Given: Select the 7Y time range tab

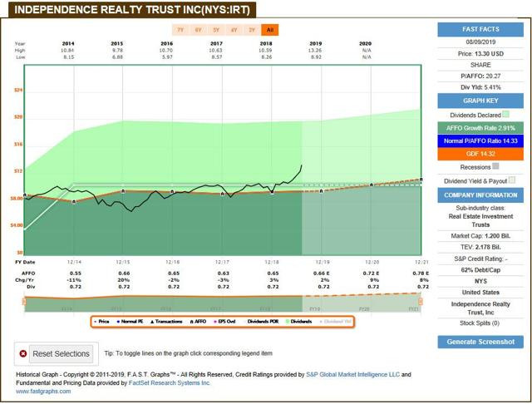Looking at the screenshot, I should point(180,30).
